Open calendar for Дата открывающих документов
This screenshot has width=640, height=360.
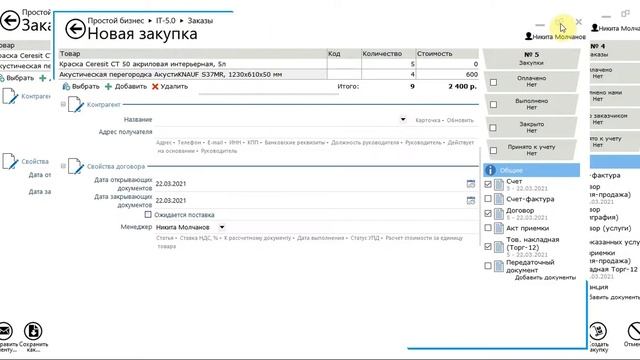[x=471, y=184]
